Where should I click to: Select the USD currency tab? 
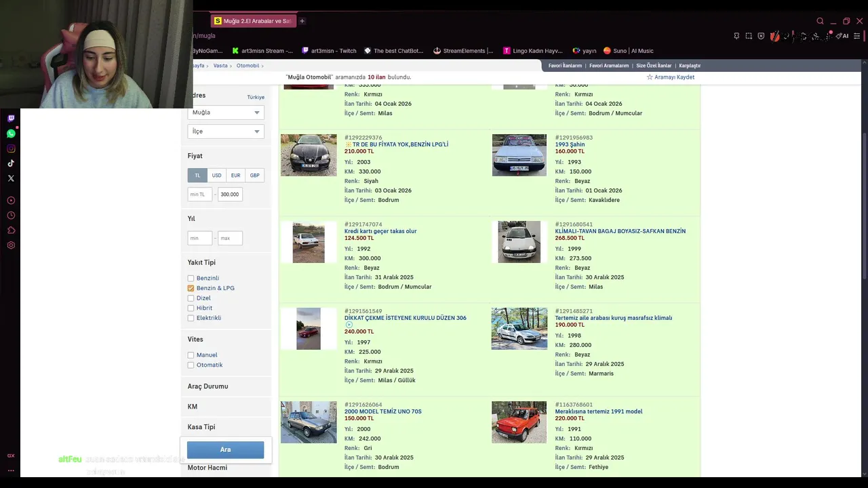click(216, 176)
